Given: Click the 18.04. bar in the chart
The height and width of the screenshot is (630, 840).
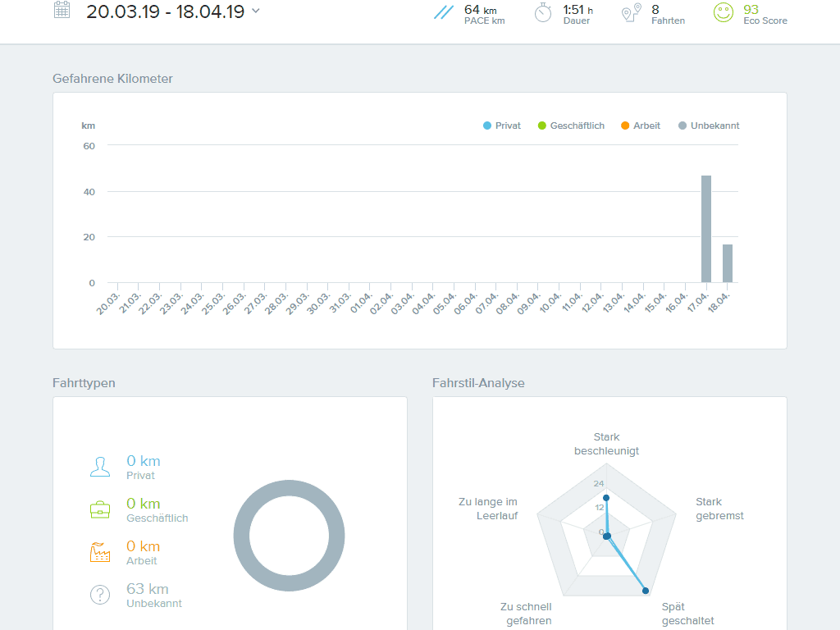Looking at the screenshot, I should pyautogui.click(x=728, y=263).
